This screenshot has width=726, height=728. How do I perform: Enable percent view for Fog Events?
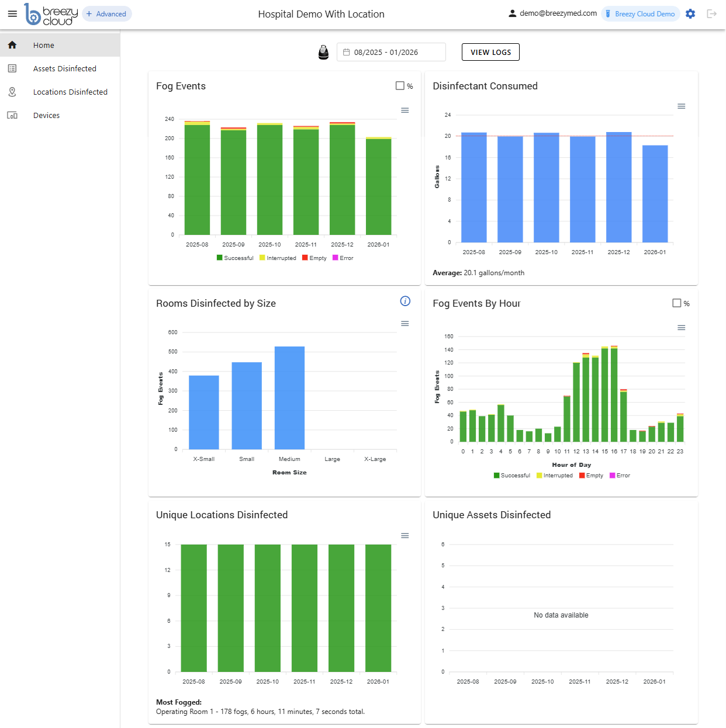400,86
